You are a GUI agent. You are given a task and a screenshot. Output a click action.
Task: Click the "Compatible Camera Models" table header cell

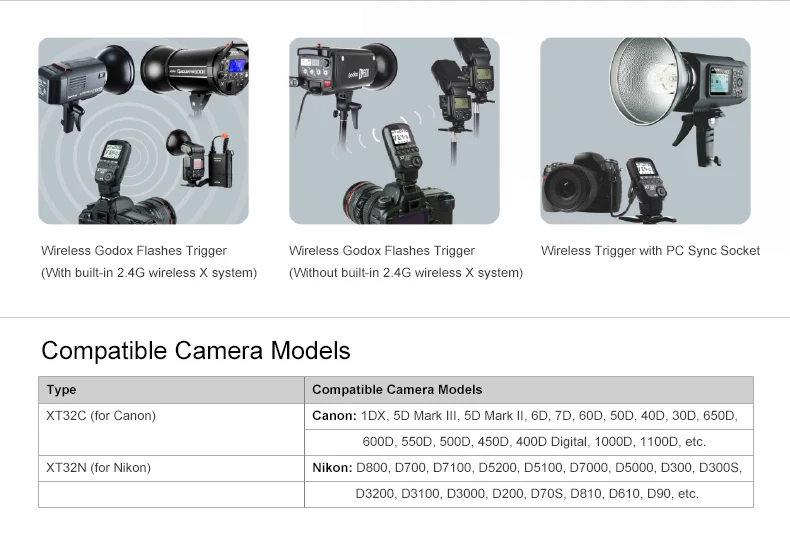coord(529,390)
